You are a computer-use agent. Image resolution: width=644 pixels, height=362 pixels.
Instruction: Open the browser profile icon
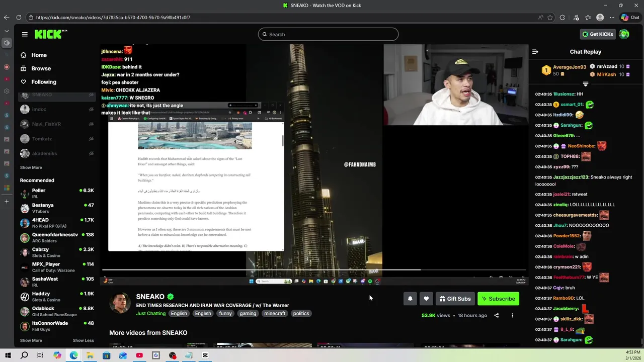click(600, 17)
